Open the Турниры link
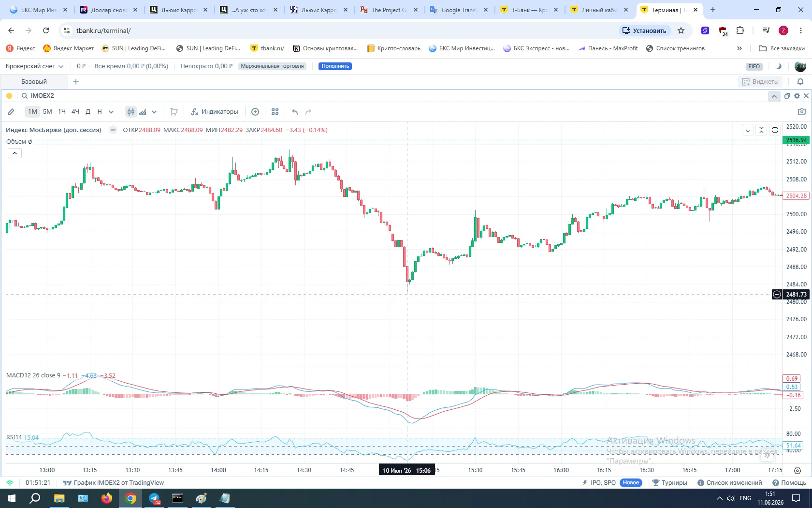 (x=669, y=483)
